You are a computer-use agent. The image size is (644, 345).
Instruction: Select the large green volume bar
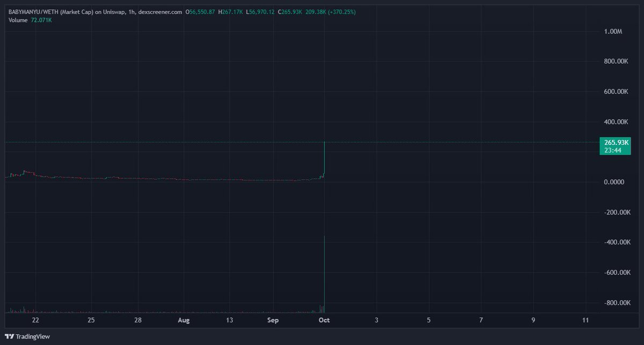pos(325,274)
